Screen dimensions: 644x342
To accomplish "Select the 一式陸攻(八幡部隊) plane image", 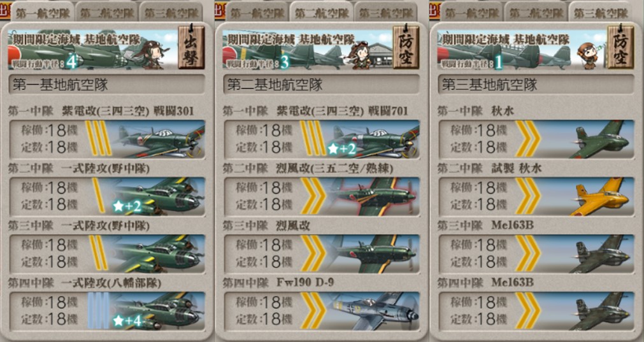I will click(158, 311).
